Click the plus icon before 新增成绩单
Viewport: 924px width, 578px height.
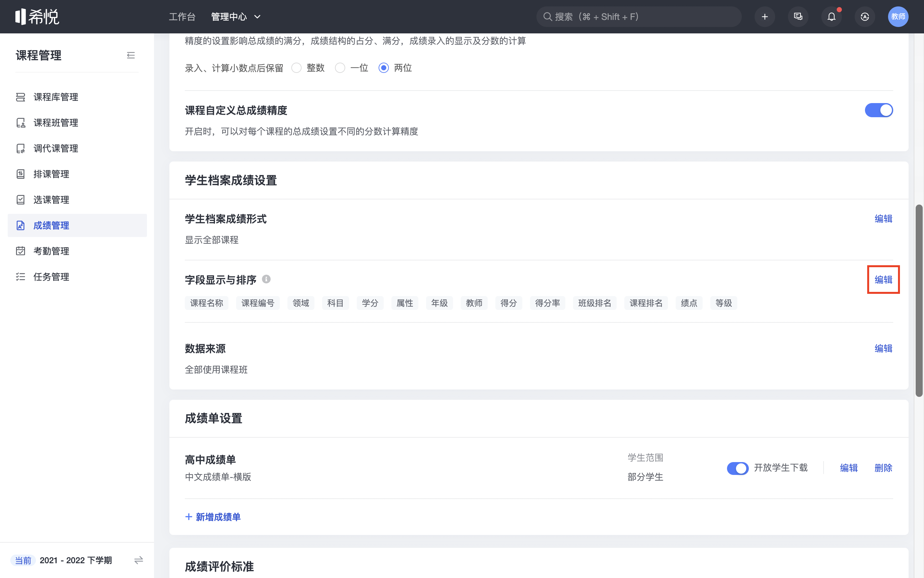[x=189, y=517]
